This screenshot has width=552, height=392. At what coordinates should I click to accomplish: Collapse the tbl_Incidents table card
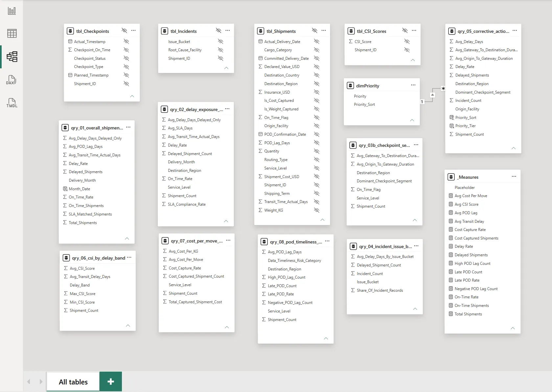click(226, 68)
